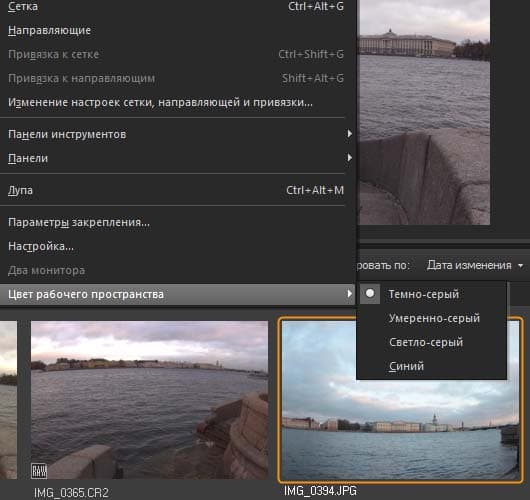Open Параметры закрепления dialog

pyautogui.click(x=176, y=222)
